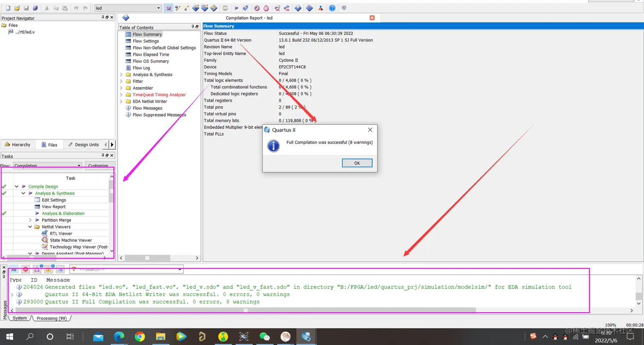Click the Open file toolbar icon
The height and width of the screenshot is (345, 644).
(x=17, y=8)
